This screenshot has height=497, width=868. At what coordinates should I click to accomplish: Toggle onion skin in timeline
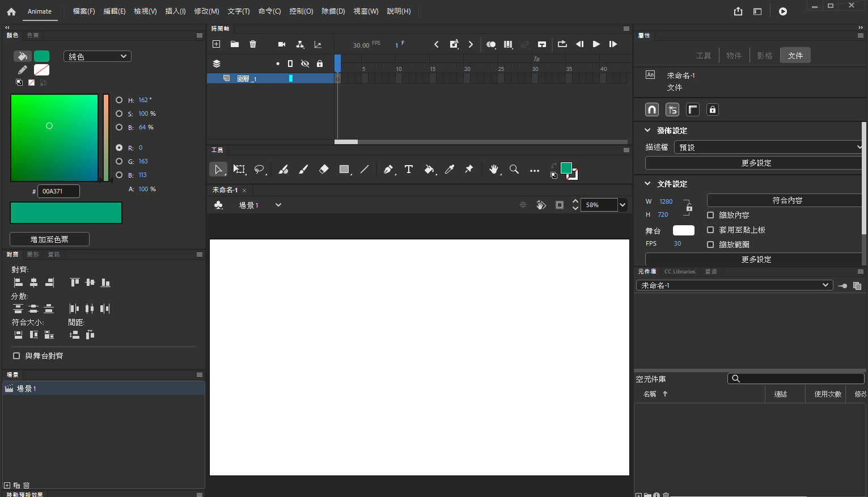(491, 44)
